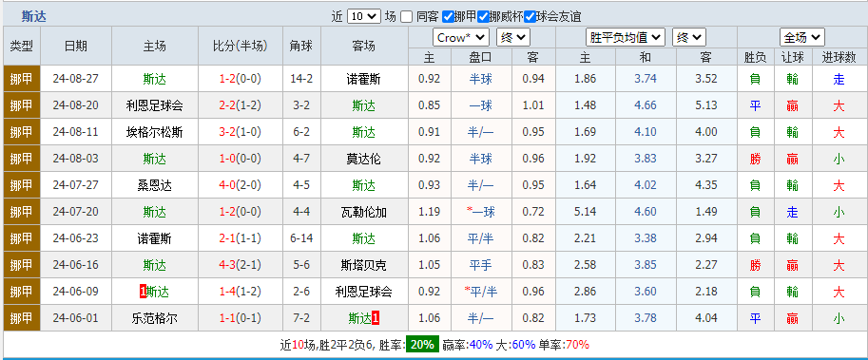868x360 pixels.
Task: Click the 类型 column header
Action: point(22,46)
